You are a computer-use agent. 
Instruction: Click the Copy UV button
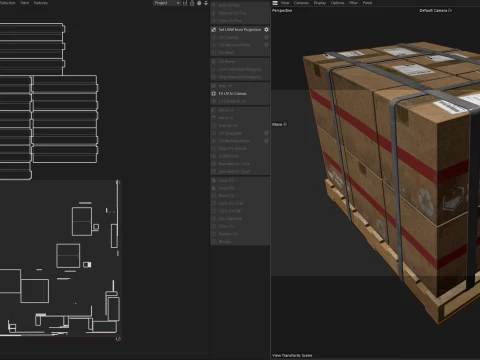[x=240, y=180]
